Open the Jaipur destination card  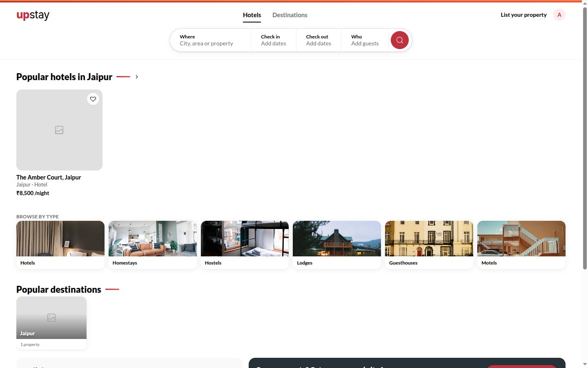coord(51,323)
